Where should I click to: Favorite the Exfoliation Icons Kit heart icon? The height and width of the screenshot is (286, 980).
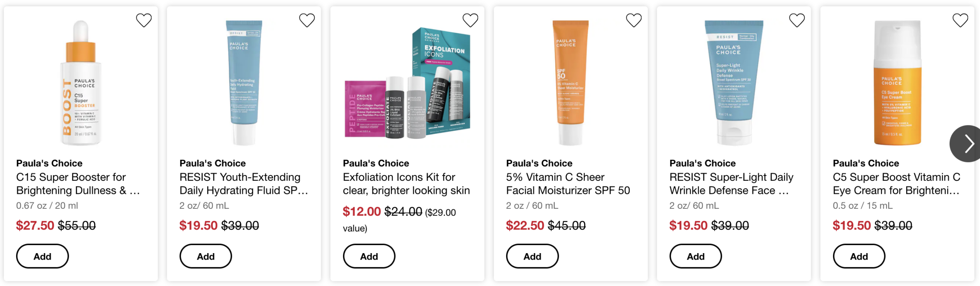(x=470, y=20)
